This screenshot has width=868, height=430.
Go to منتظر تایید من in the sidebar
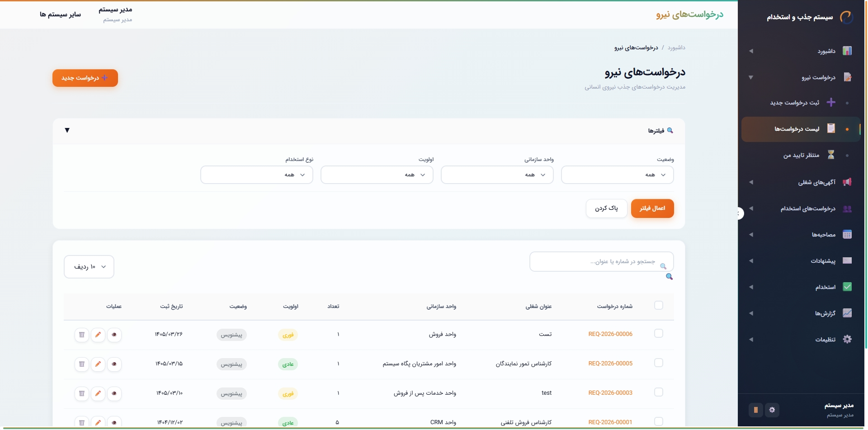click(802, 155)
